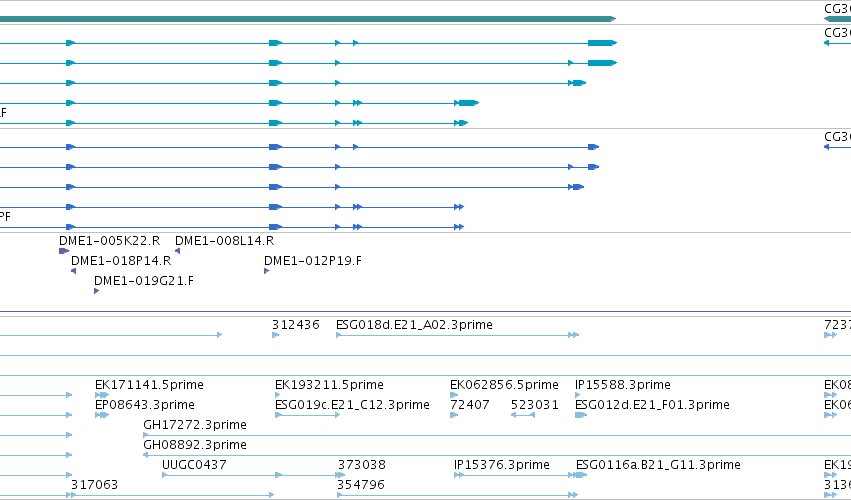Viewport: 851px width, 500px height.
Task: Select the 312436 EST label
Action: 296,325
